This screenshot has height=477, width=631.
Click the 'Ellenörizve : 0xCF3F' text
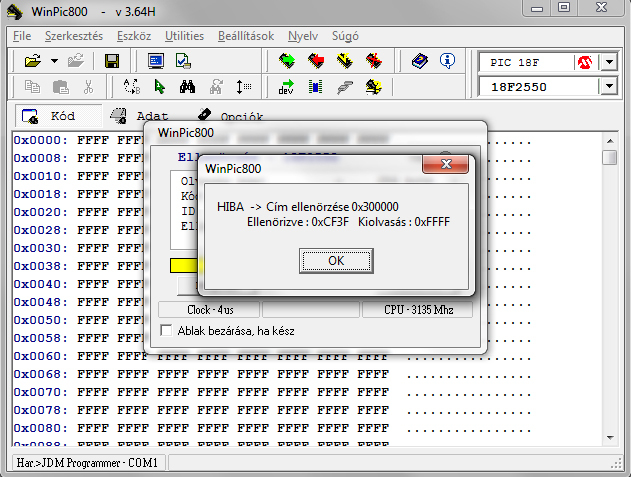[298, 222]
